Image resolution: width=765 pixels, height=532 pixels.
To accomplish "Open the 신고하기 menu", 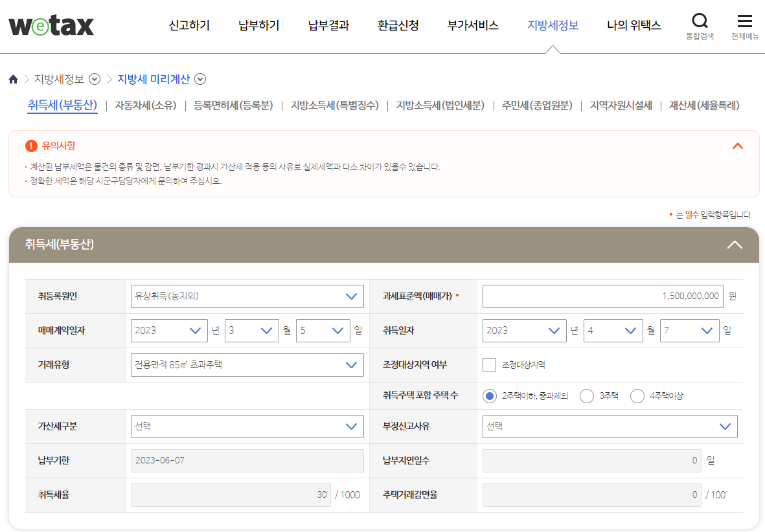I will tap(189, 25).
